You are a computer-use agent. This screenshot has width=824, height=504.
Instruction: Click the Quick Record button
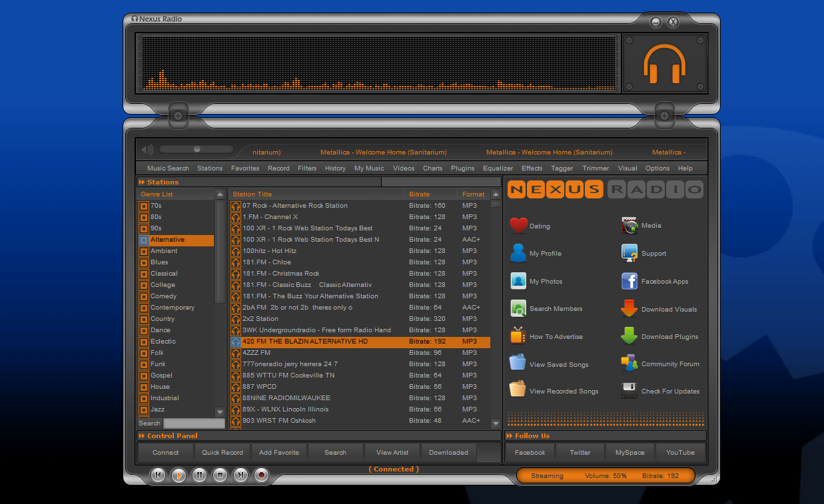[222, 453]
